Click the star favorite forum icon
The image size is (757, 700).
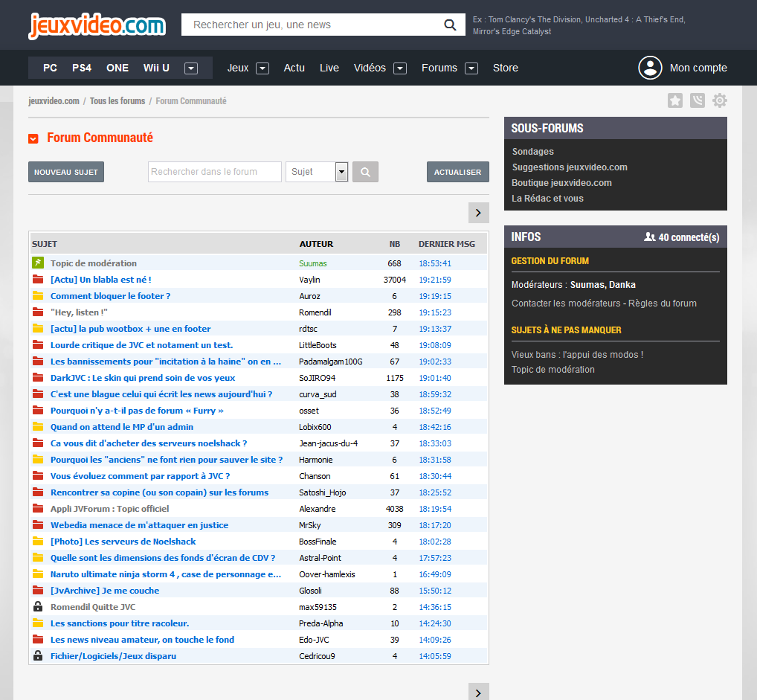coord(675,100)
